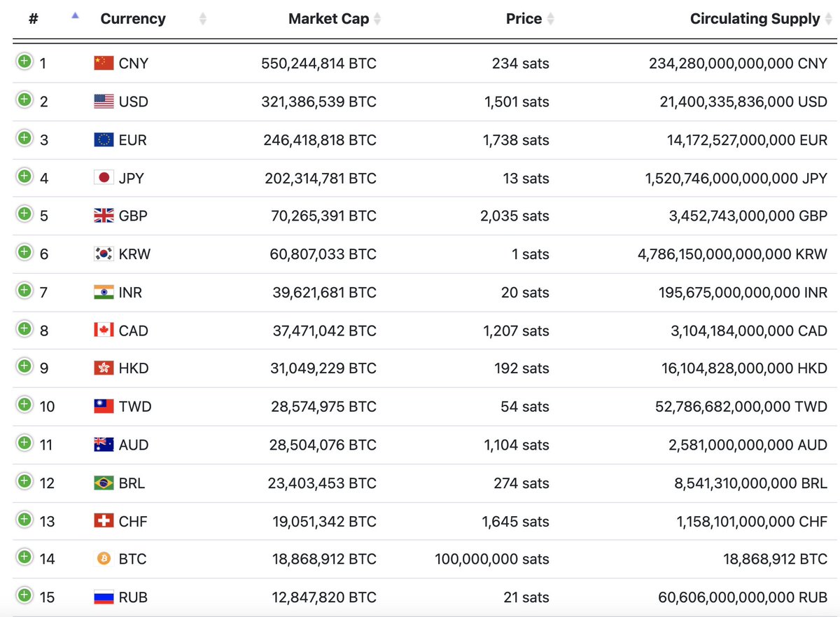Click the Market Cap column header text
The height and width of the screenshot is (617, 840).
click(x=328, y=19)
